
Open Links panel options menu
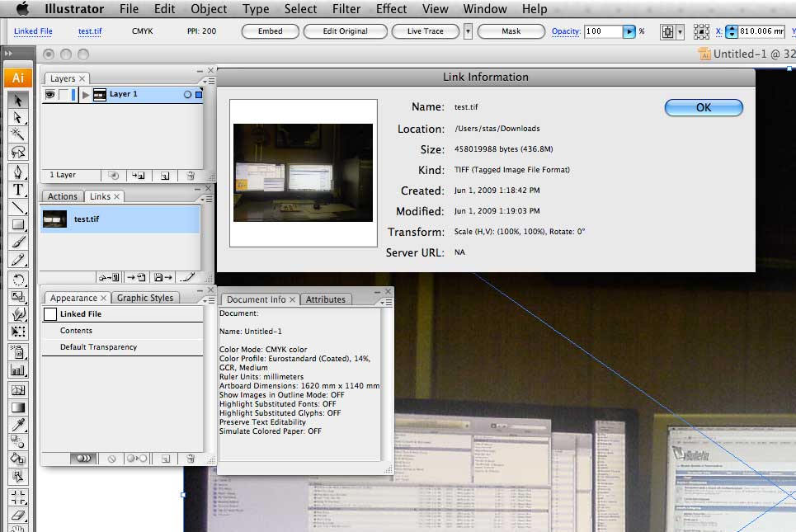tap(206, 200)
